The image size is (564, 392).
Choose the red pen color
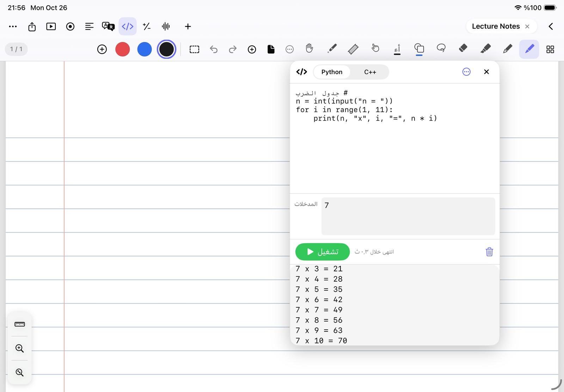coord(123,49)
